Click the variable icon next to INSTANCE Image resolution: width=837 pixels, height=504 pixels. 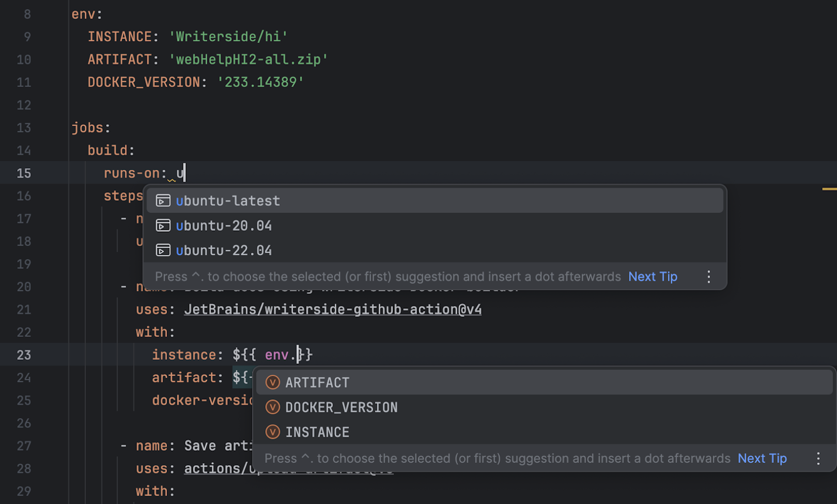click(272, 432)
